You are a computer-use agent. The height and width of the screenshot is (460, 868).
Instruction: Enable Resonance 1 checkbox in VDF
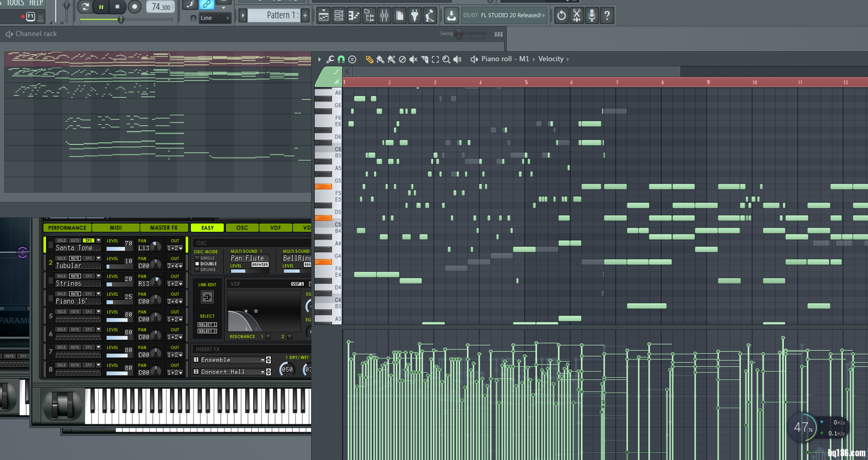click(268, 336)
